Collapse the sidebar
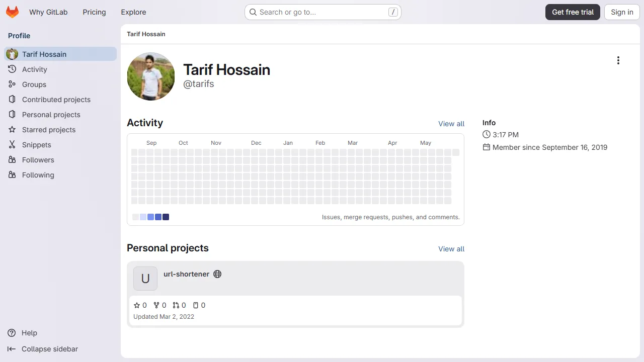 coord(43,349)
